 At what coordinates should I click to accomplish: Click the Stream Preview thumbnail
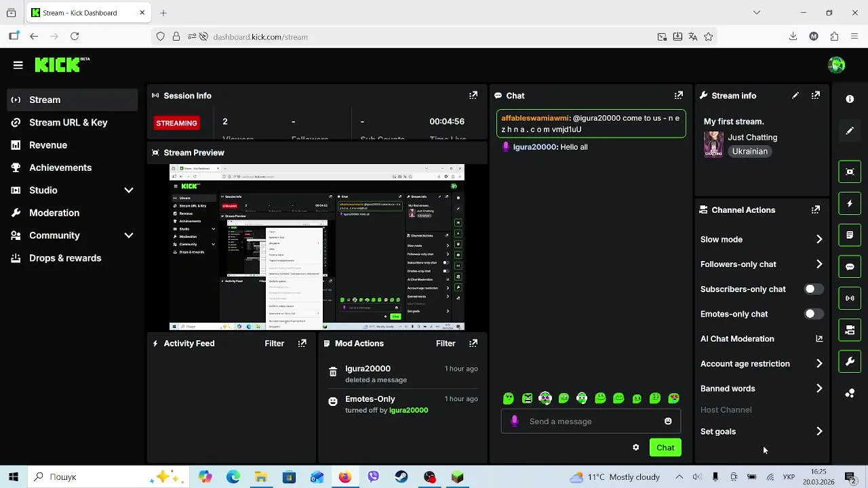pos(317,247)
